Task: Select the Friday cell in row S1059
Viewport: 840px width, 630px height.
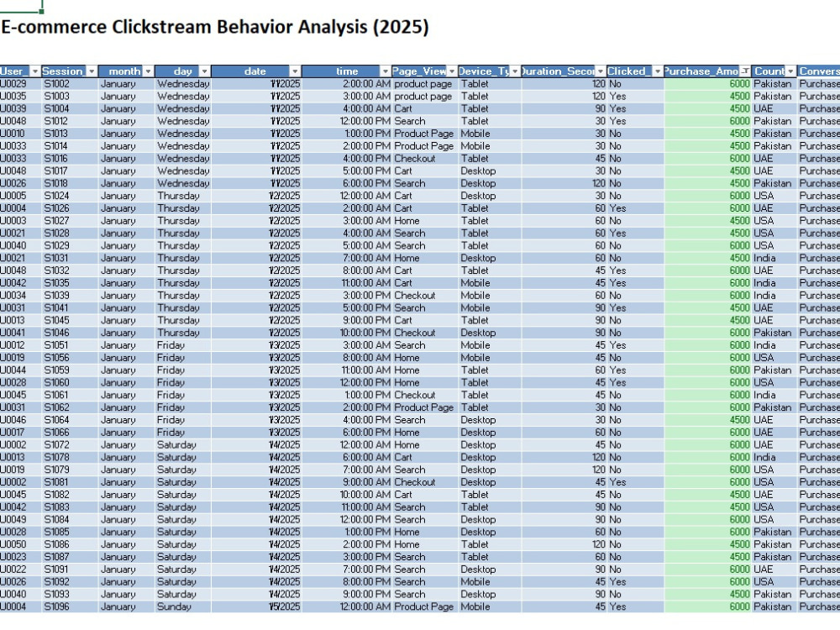Action: (183, 370)
